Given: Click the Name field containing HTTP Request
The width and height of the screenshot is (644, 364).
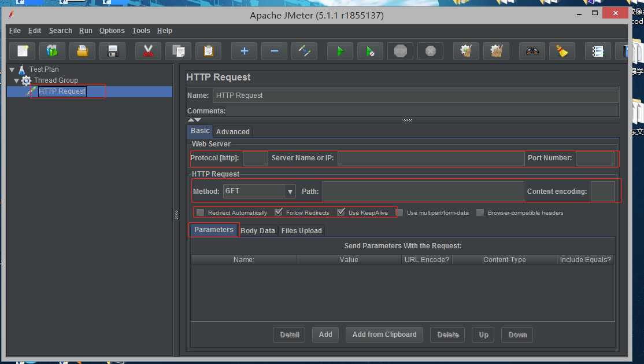Looking at the screenshot, I should (x=415, y=95).
